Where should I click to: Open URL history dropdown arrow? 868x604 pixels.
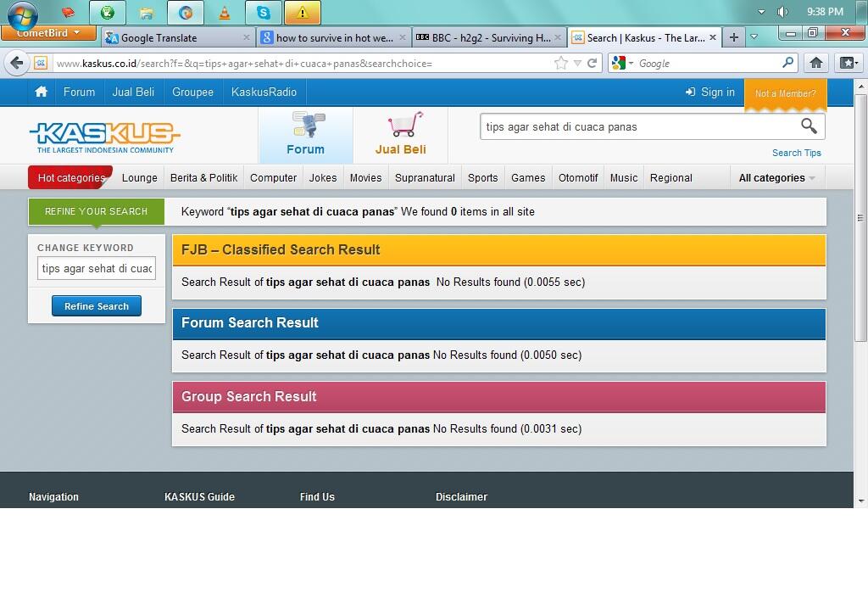pos(577,63)
